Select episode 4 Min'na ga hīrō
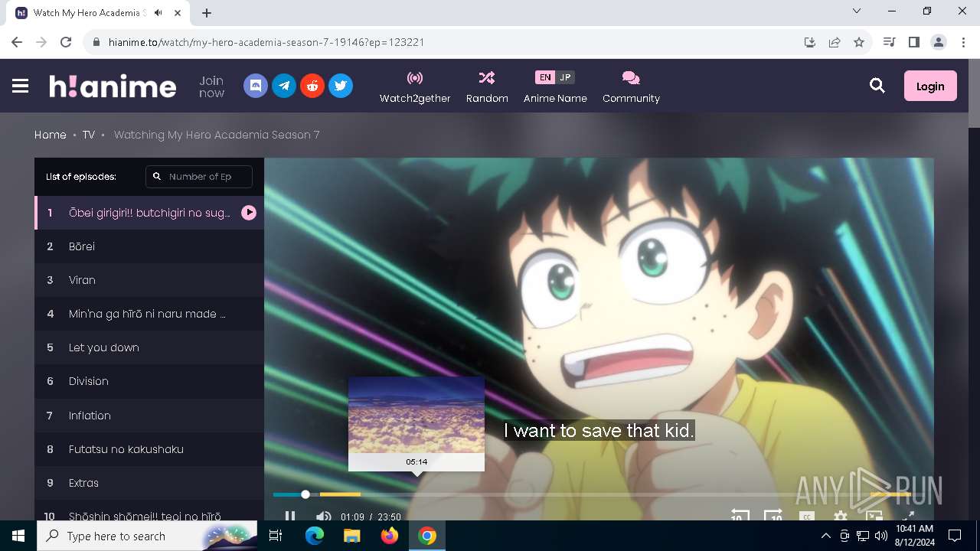This screenshot has height=551, width=980. coord(149,314)
